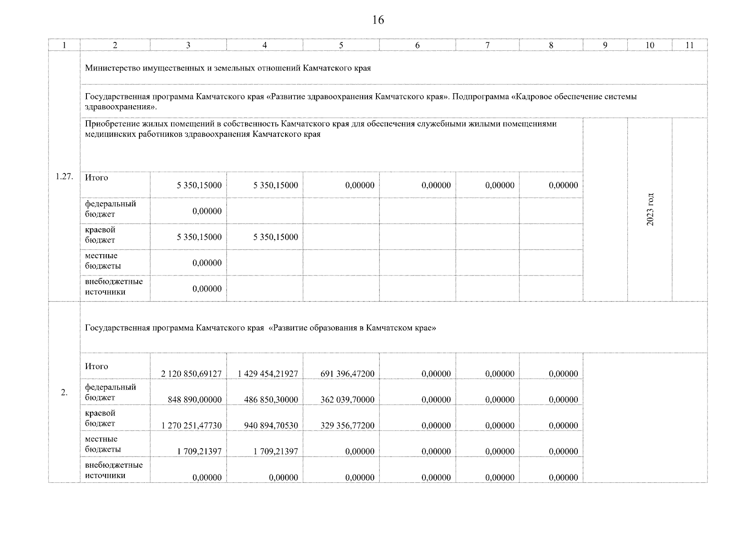Screen dimensions: 756x535
Task: Click the value 486 850,30000
Action: coord(271,399)
